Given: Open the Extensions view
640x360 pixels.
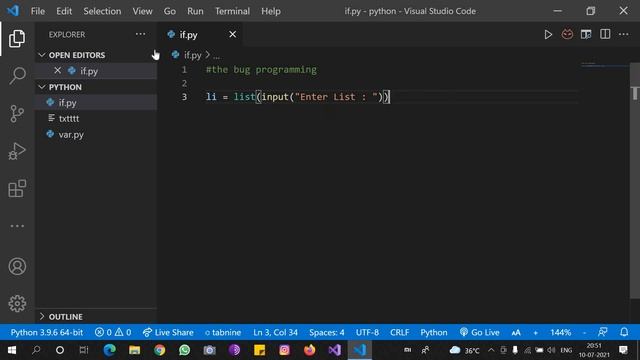Looking at the screenshot, I should [x=17, y=189].
